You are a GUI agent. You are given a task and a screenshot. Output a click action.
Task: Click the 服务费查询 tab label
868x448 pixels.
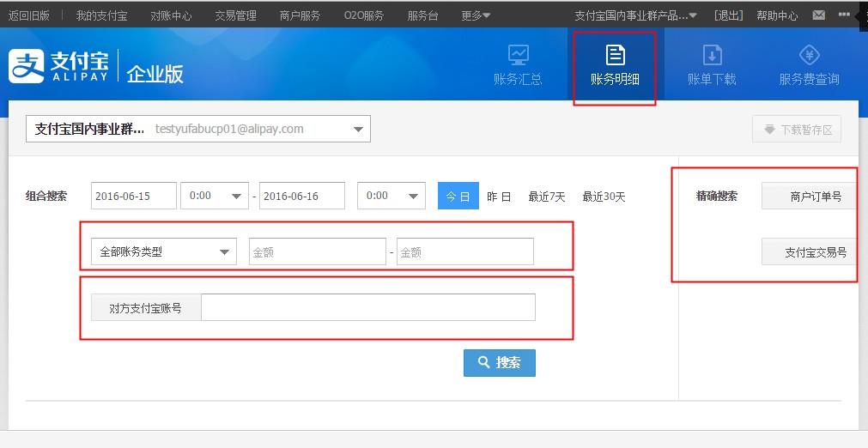point(810,79)
